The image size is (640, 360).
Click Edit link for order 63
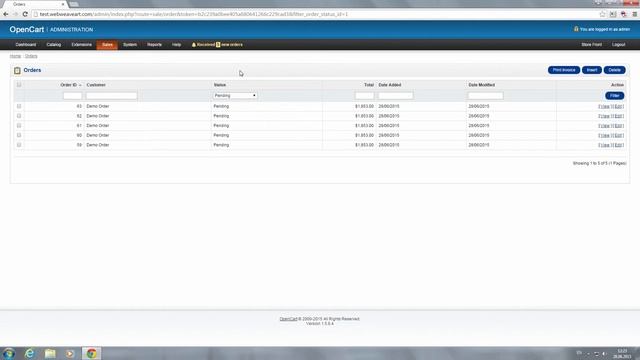click(618, 106)
